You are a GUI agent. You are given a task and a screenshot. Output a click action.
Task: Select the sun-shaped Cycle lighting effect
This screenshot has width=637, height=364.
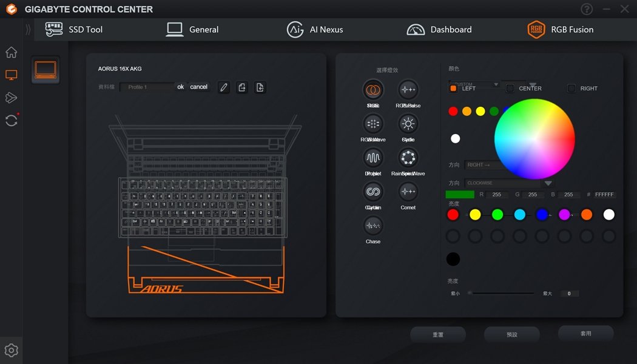408,124
